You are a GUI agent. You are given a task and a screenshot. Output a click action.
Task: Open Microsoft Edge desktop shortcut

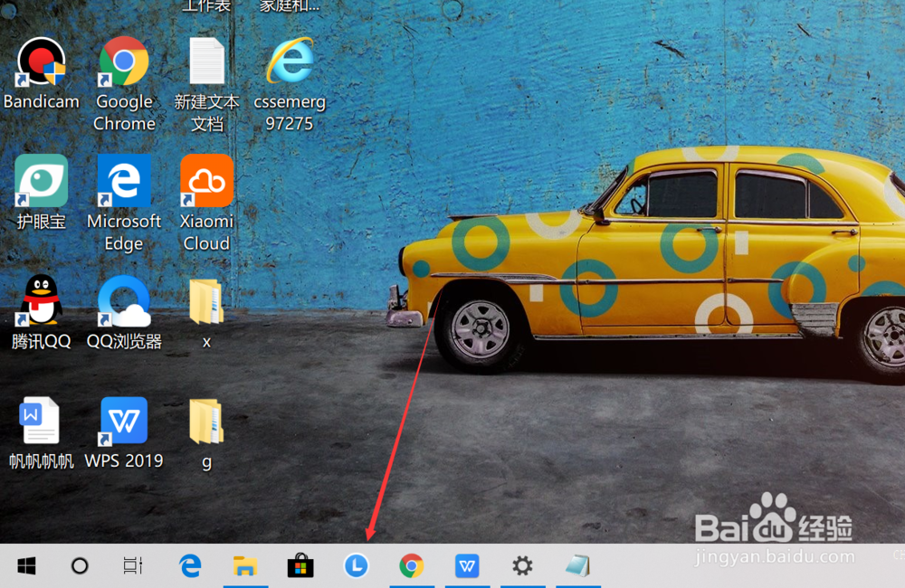[x=124, y=181]
